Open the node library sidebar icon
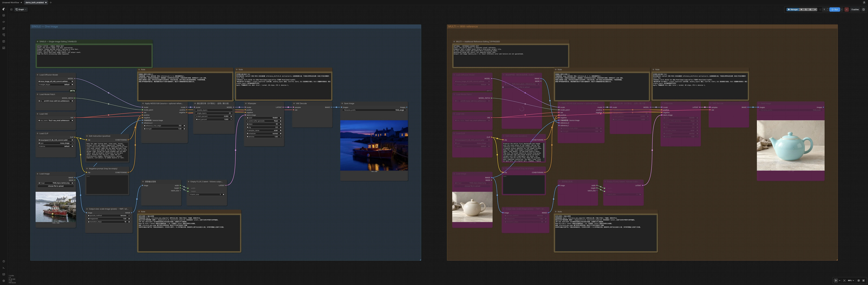This screenshot has height=285, width=868. point(4,22)
